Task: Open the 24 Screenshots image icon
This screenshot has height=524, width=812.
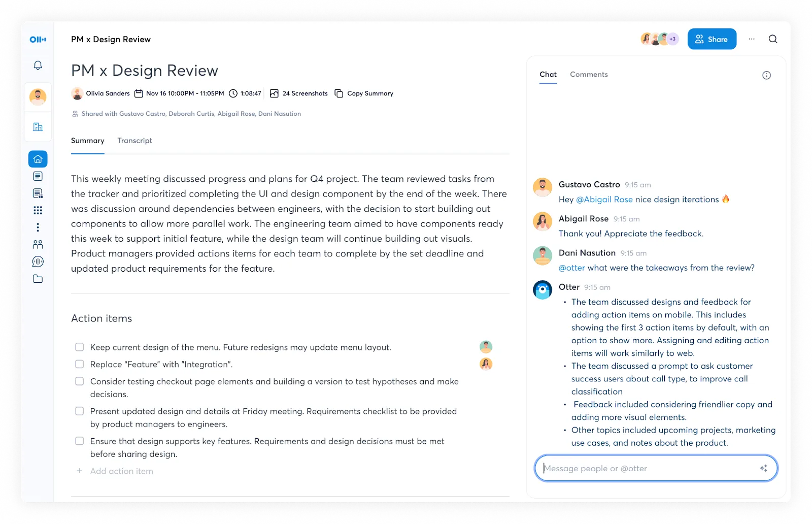Action: tap(274, 93)
